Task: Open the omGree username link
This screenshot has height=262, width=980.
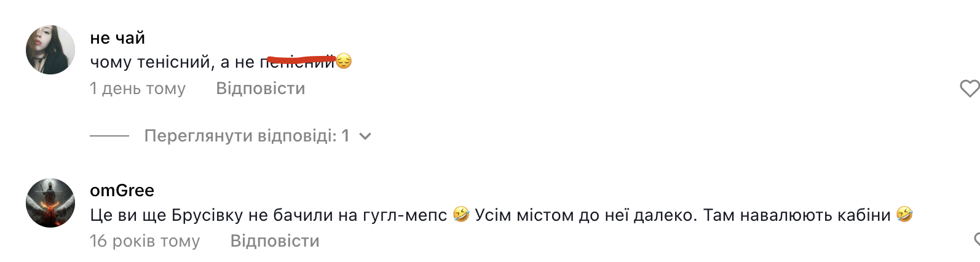Action: point(122,191)
